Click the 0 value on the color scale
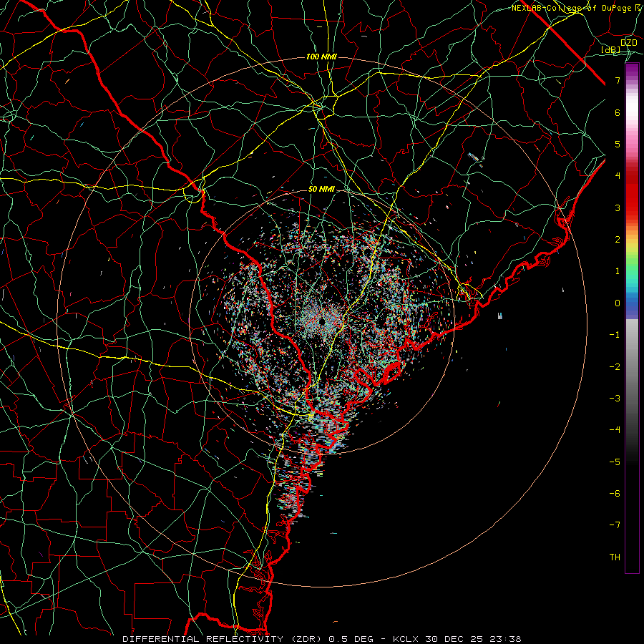The width and height of the screenshot is (644, 644). (618, 303)
